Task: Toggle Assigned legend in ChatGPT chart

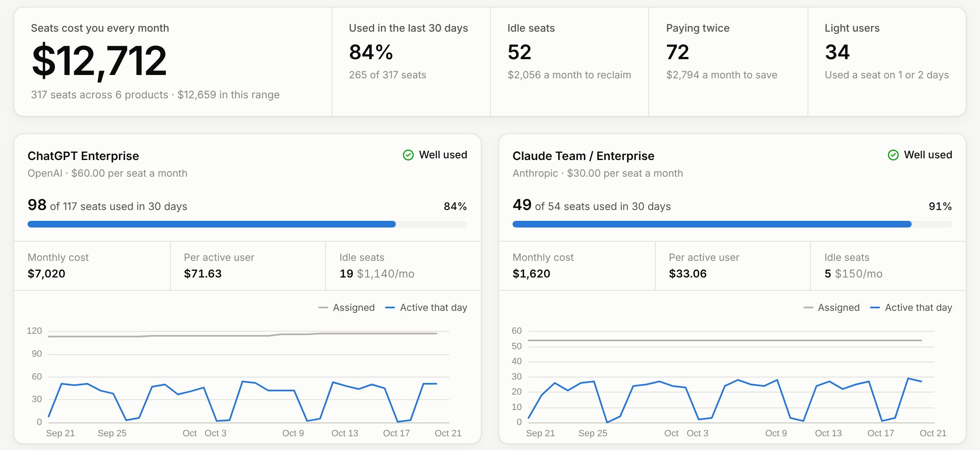Action: point(347,307)
